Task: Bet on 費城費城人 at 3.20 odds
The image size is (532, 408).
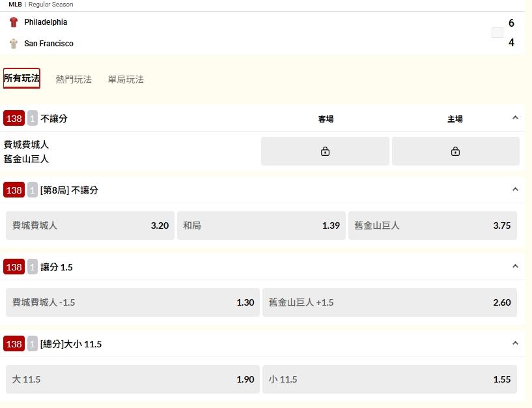Action: tap(90, 226)
